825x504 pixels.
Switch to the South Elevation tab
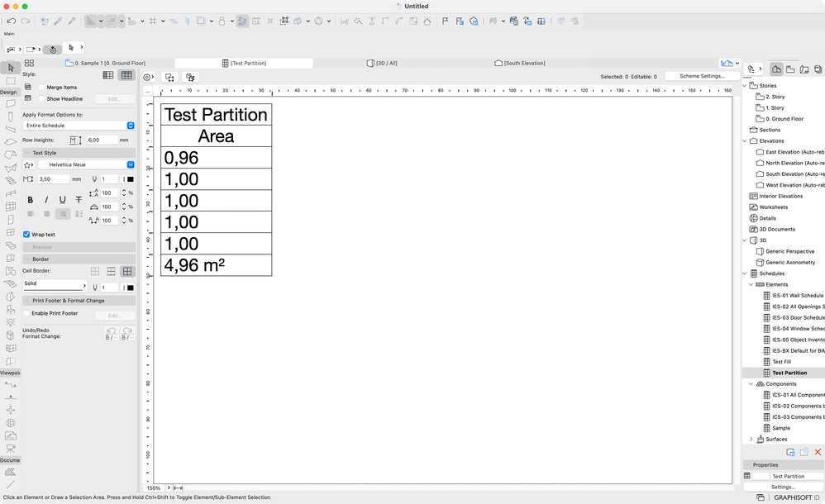point(520,63)
